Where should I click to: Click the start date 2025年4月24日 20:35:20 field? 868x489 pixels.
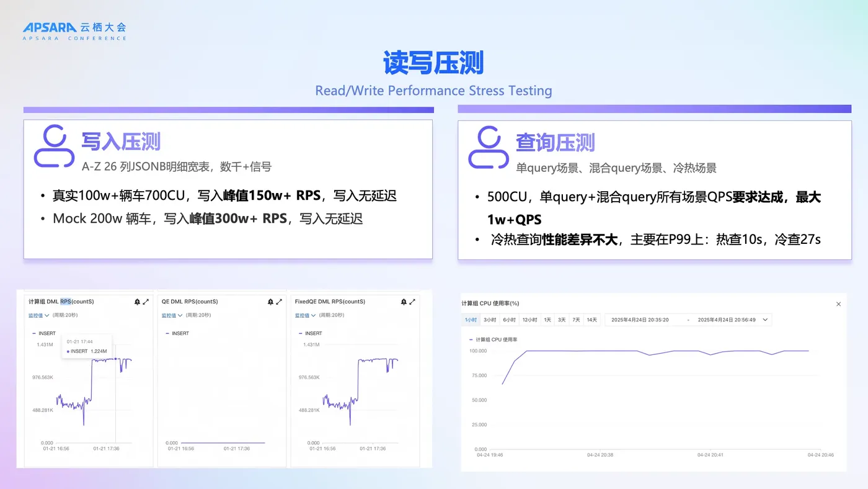click(x=640, y=320)
